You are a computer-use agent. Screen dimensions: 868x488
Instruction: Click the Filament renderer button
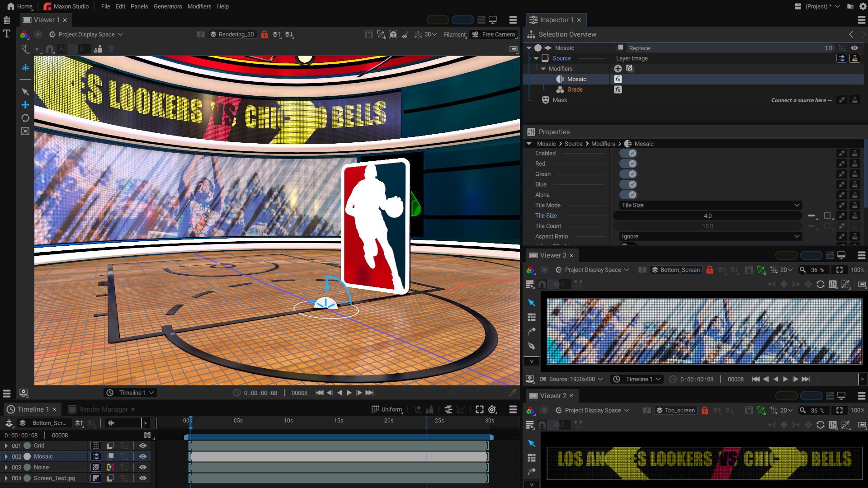[455, 34]
